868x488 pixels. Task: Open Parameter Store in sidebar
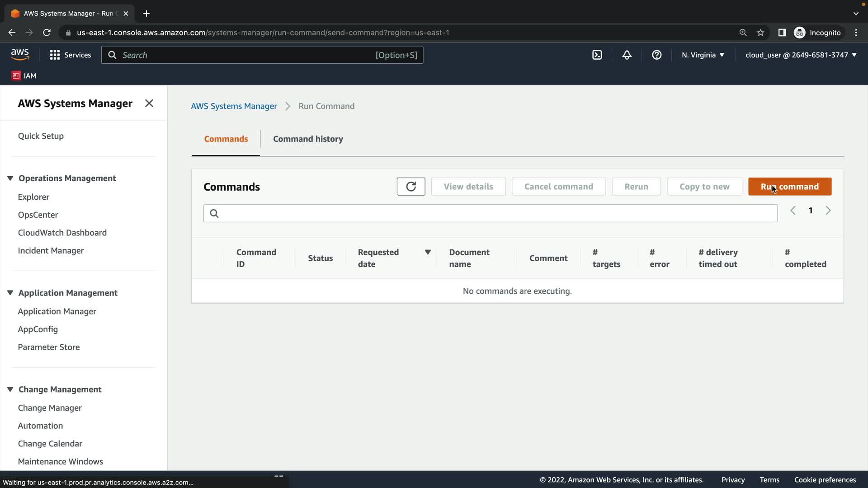(49, 347)
